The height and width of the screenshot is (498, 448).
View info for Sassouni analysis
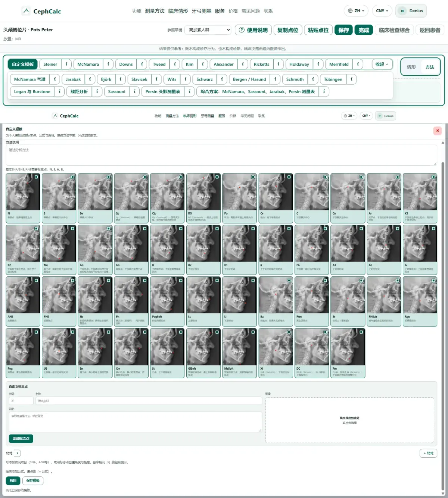pyautogui.click(x=134, y=91)
